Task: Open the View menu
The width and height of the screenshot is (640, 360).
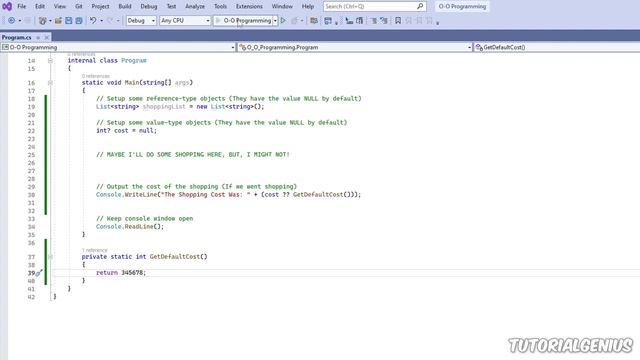Action: tap(60, 6)
